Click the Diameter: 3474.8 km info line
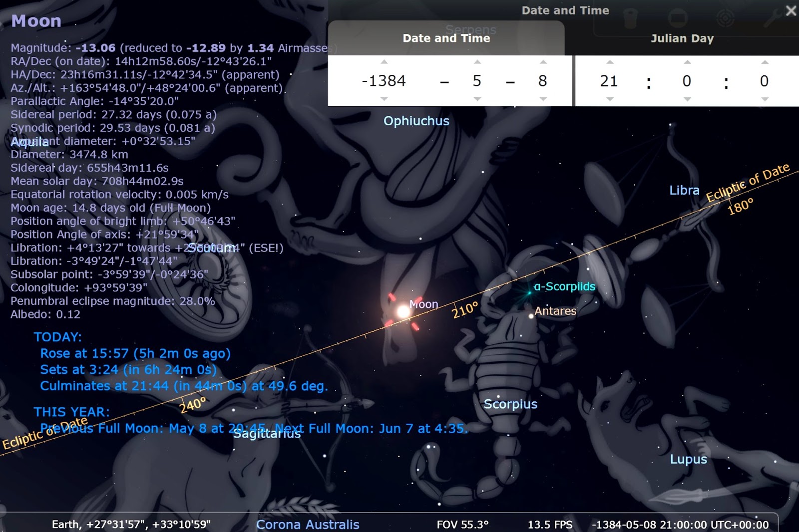The width and height of the screenshot is (799, 532). [69, 154]
